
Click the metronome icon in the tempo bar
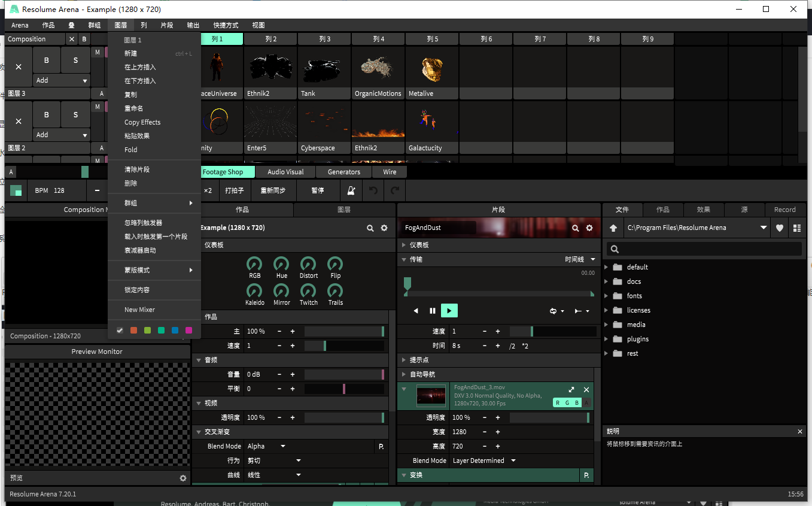coord(351,190)
